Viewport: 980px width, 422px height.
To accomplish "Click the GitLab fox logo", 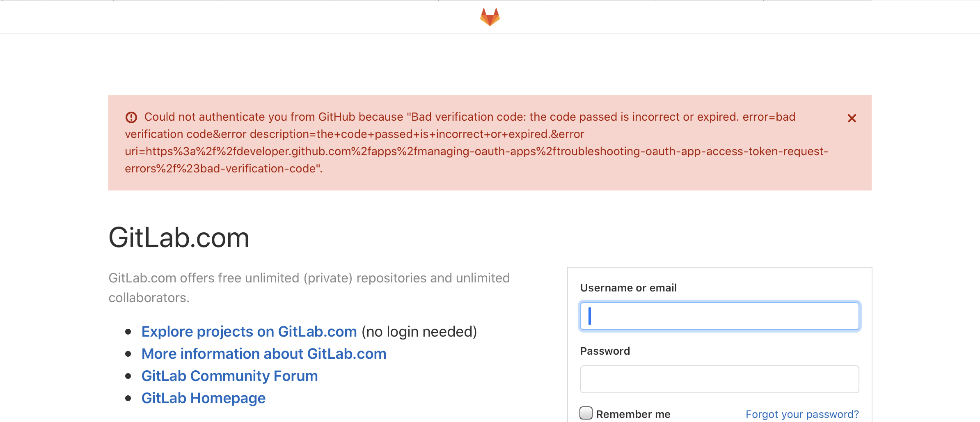I will coord(490,17).
